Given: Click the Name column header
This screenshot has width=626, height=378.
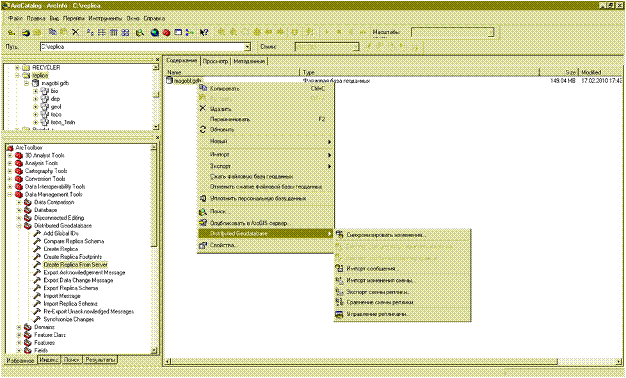Looking at the screenshot, I should pyautogui.click(x=232, y=72).
